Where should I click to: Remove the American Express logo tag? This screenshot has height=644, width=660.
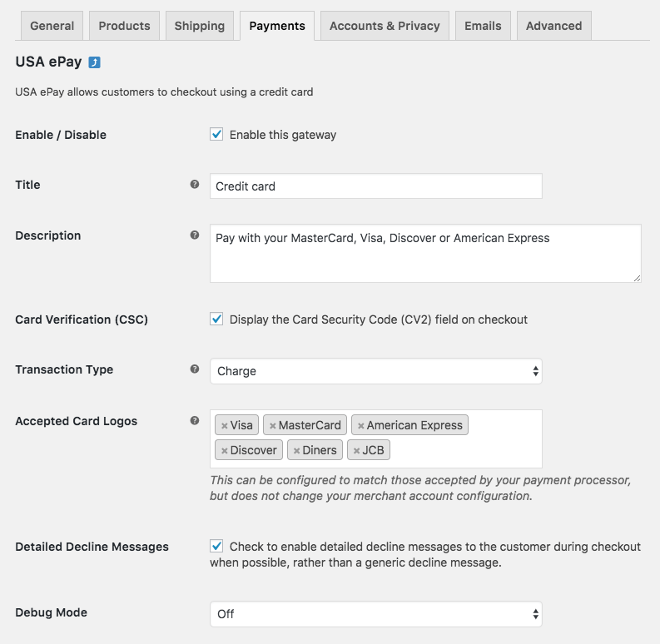point(360,426)
